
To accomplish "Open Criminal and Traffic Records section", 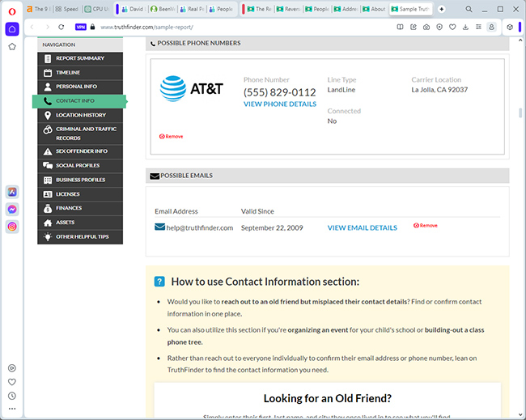I will [80, 134].
